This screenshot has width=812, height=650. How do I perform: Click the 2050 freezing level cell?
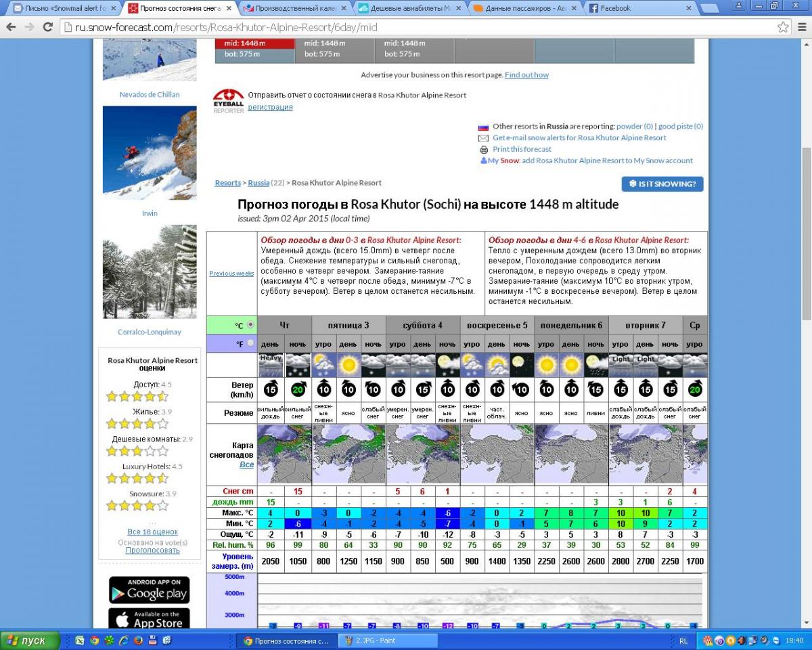pyautogui.click(x=271, y=561)
